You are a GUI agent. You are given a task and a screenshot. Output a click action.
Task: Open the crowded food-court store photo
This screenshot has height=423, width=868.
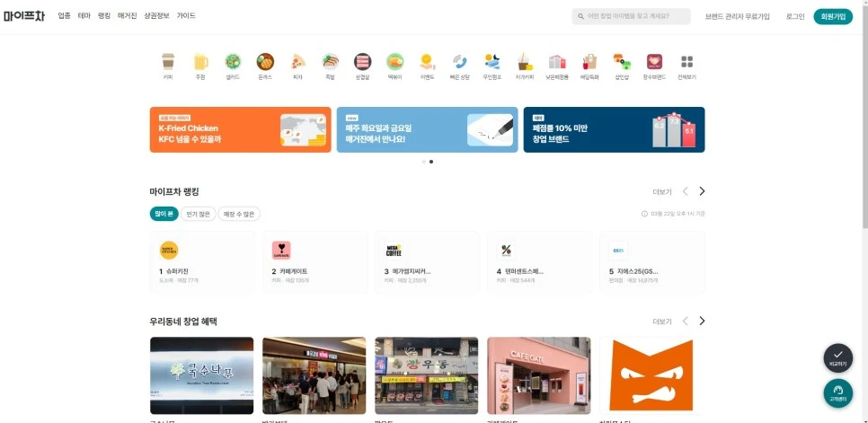(314, 375)
